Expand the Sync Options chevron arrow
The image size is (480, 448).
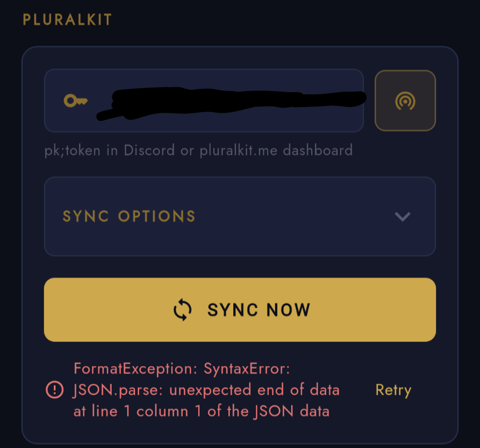(x=402, y=217)
